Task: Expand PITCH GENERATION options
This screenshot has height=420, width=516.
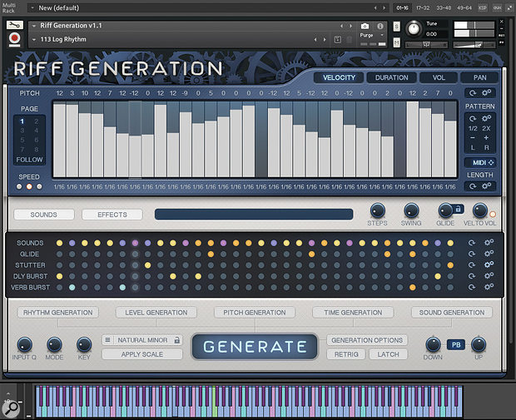Action: (255, 313)
